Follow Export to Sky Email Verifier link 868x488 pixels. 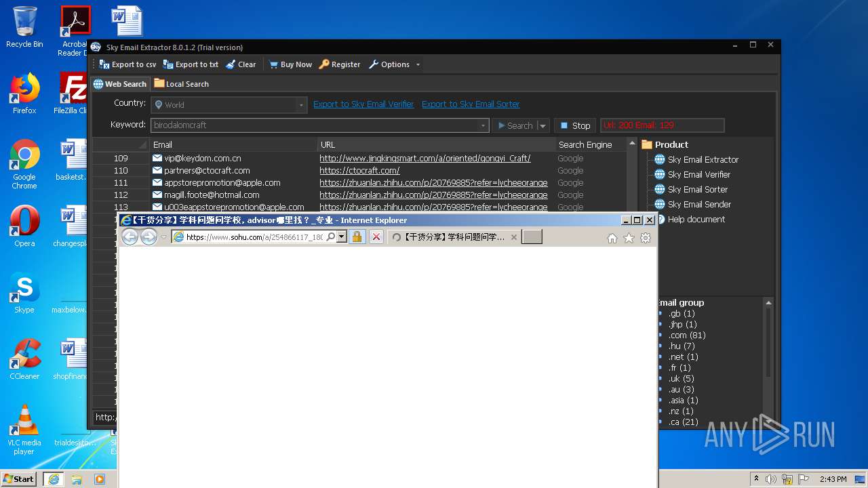(363, 104)
